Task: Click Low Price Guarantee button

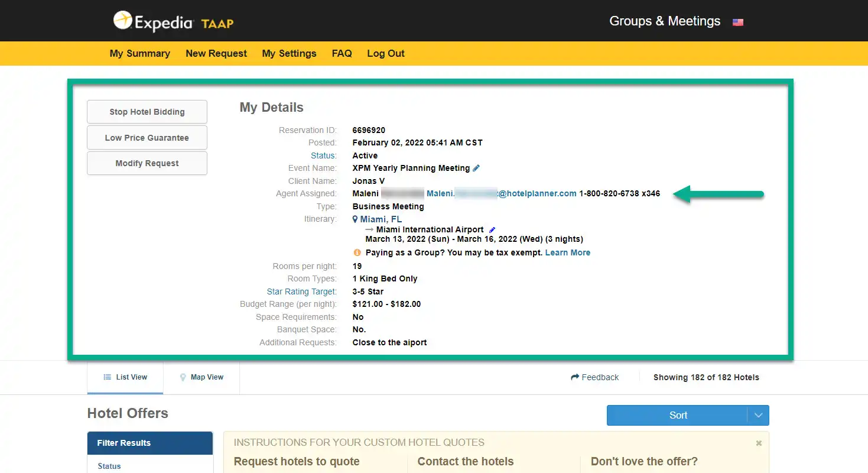Action: coord(147,138)
